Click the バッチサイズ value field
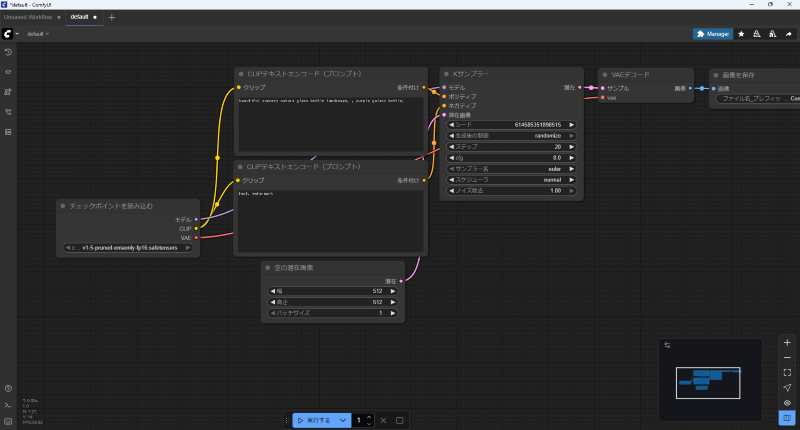The height and width of the screenshot is (430, 800). 332,313
